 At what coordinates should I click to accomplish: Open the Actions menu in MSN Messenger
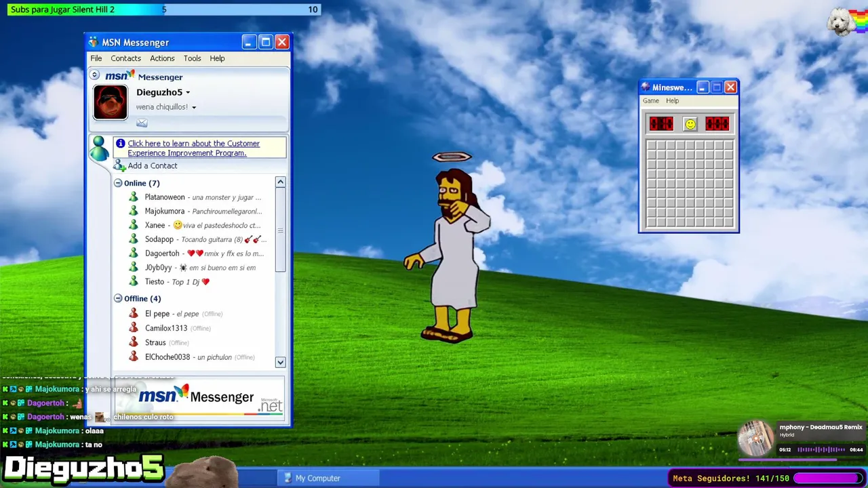point(162,58)
